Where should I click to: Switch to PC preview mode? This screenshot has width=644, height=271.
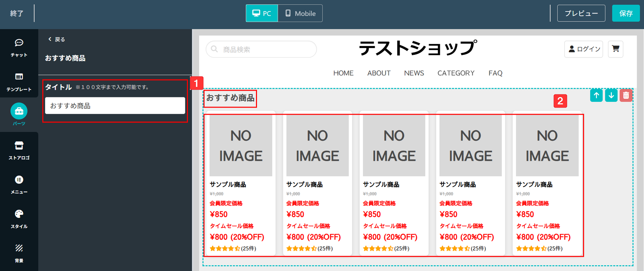pyautogui.click(x=262, y=13)
